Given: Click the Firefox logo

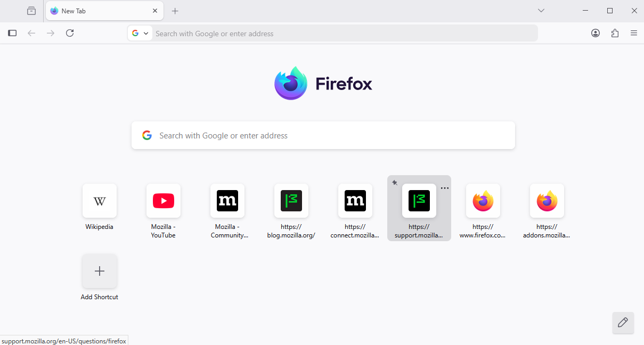Looking at the screenshot, I should (x=323, y=84).
